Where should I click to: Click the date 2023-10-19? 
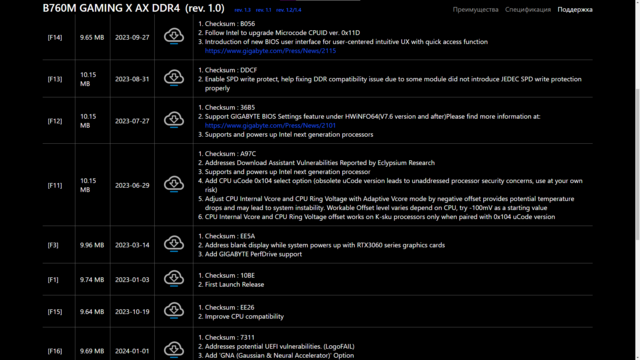tap(132, 311)
